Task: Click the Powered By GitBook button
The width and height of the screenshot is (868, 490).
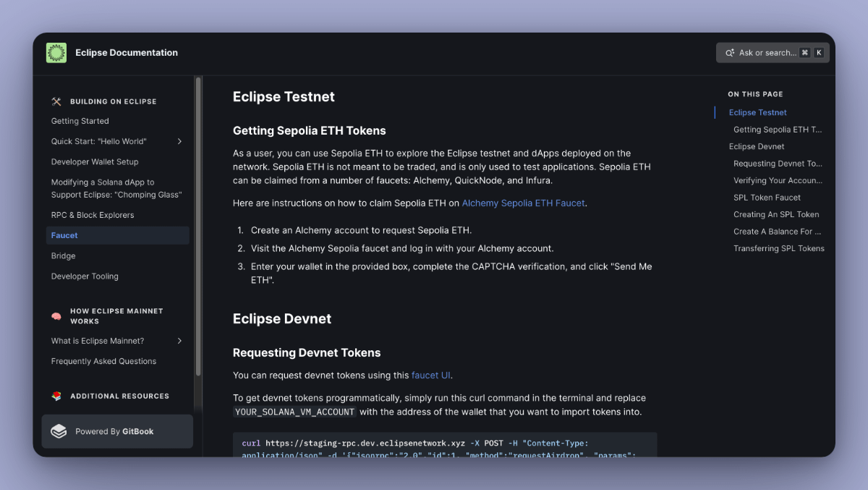Action: pyautogui.click(x=117, y=431)
